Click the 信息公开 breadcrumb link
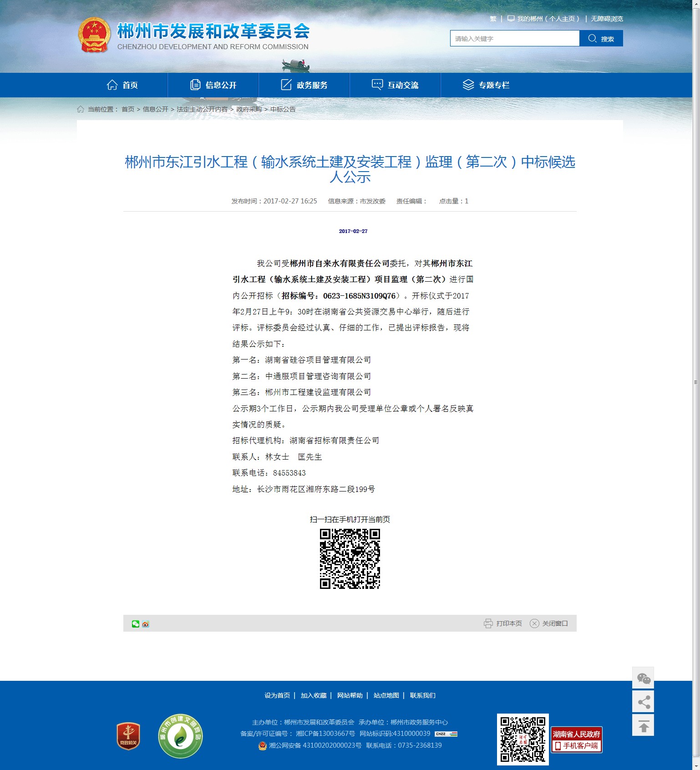This screenshot has width=700, height=770. coord(156,109)
